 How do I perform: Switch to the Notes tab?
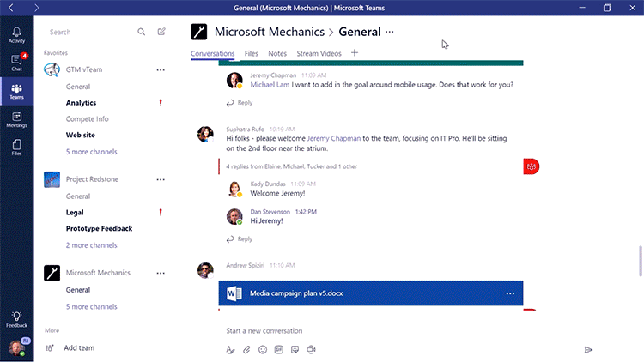coord(277,53)
